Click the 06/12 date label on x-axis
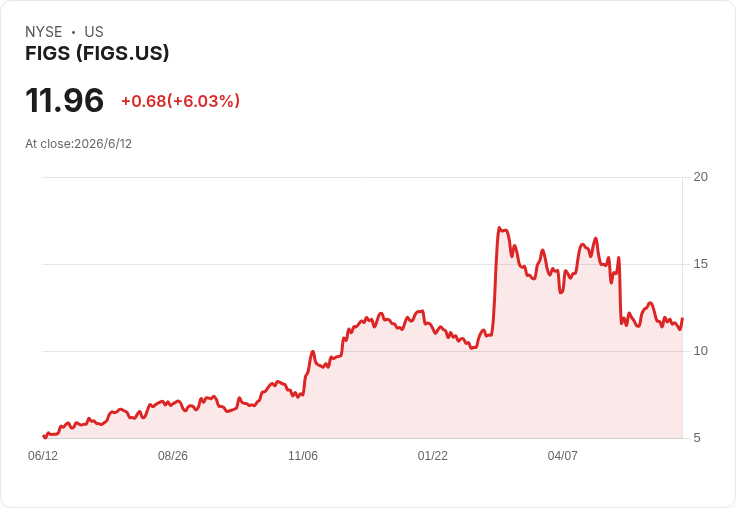 pyautogui.click(x=43, y=455)
